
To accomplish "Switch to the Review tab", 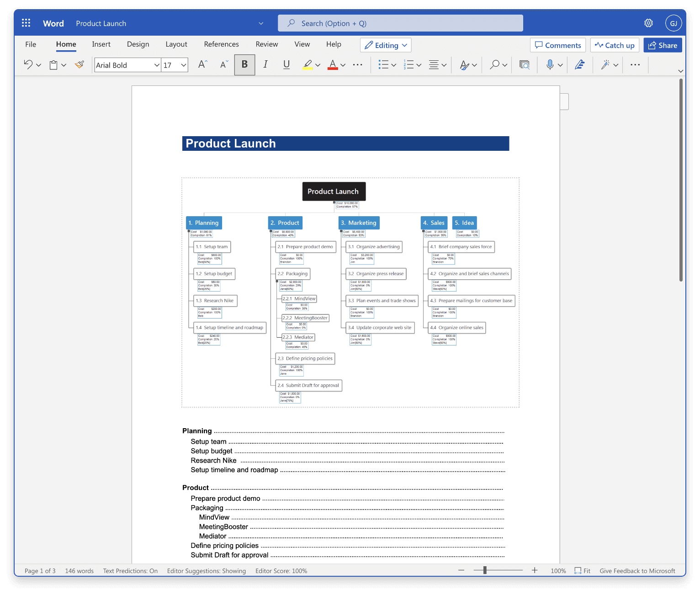I will point(267,44).
